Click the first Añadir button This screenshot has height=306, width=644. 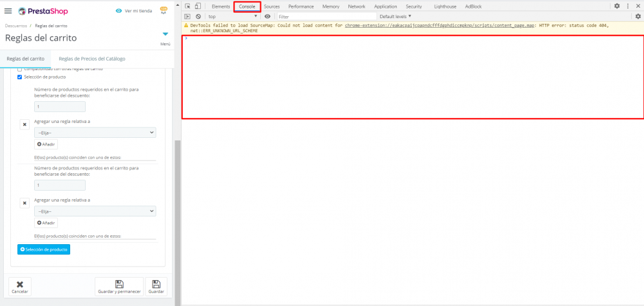(46, 144)
